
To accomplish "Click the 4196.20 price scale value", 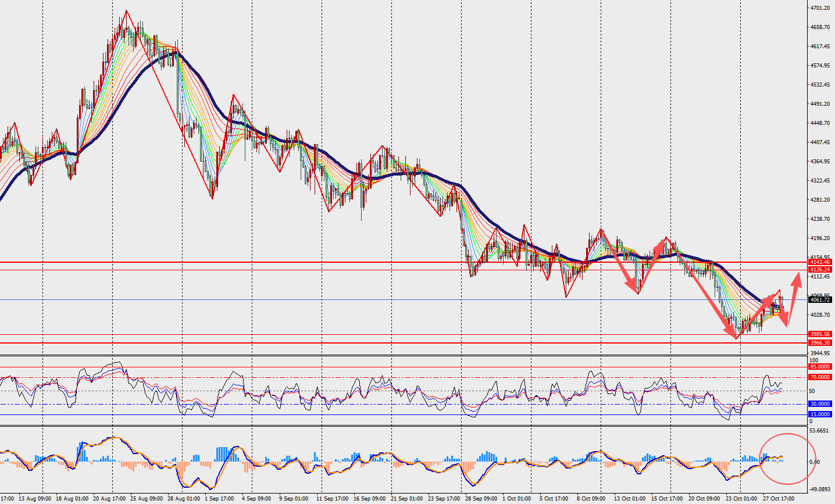I will tap(820, 238).
